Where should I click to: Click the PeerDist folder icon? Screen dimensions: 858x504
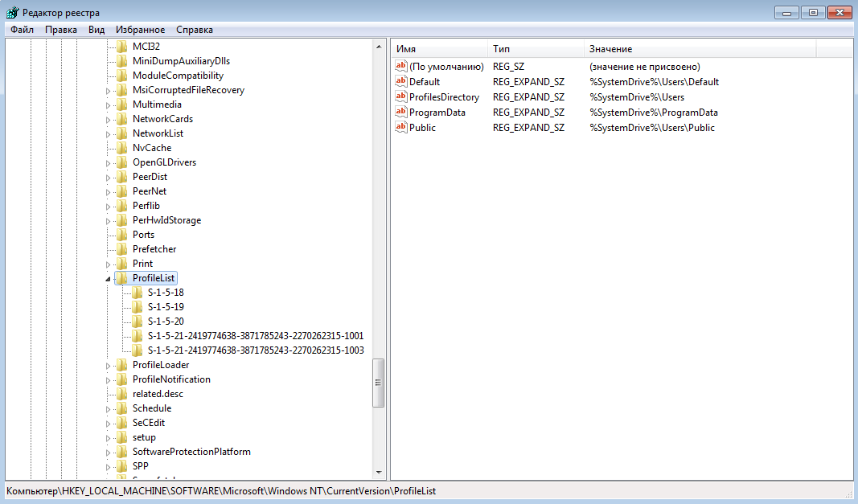[x=122, y=177]
